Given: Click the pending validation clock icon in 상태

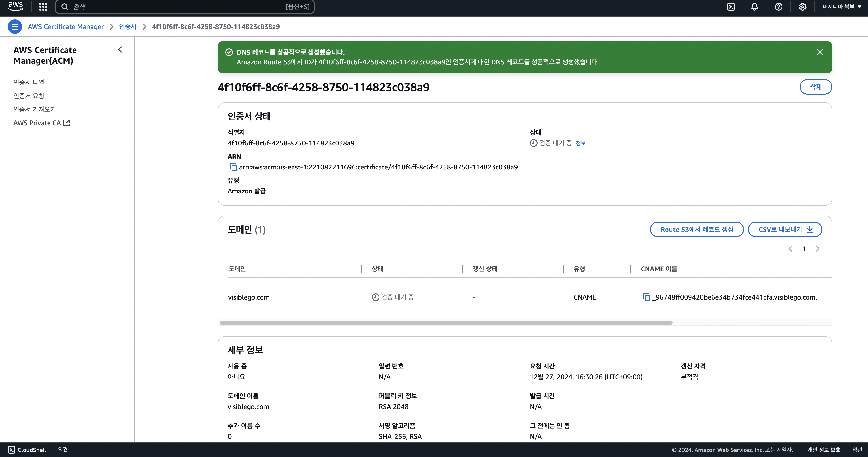Looking at the screenshot, I should click(x=533, y=143).
